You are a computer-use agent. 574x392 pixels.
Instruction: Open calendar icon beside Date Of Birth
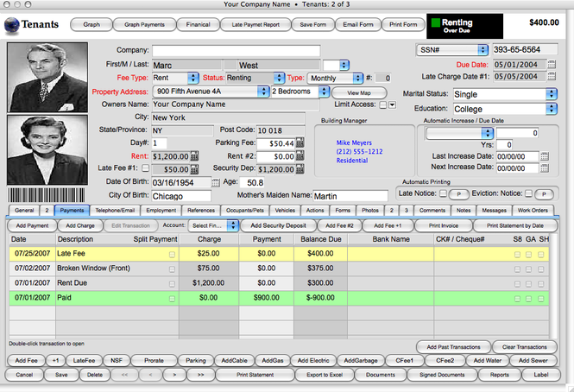pyautogui.click(x=216, y=182)
